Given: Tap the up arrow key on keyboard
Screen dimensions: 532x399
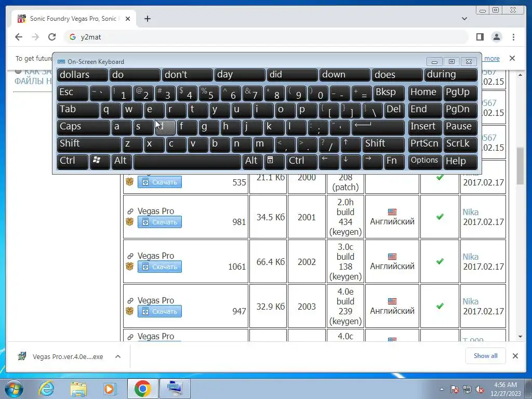Looking at the screenshot, I should click(350, 144).
